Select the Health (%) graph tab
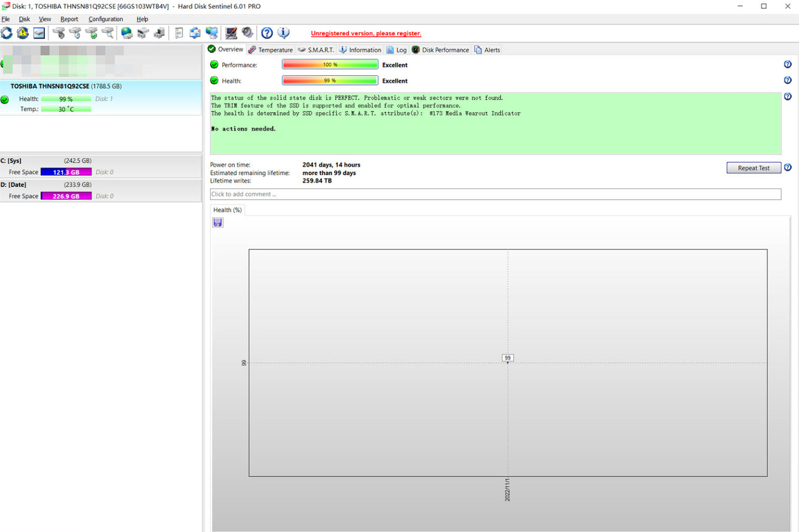The width and height of the screenshot is (799, 532). tap(227, 210)
